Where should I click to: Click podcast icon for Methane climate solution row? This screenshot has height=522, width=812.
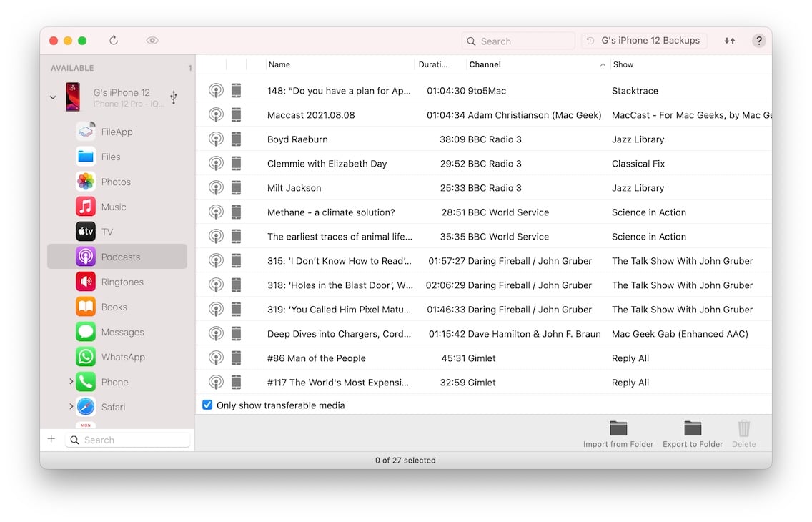216,212
